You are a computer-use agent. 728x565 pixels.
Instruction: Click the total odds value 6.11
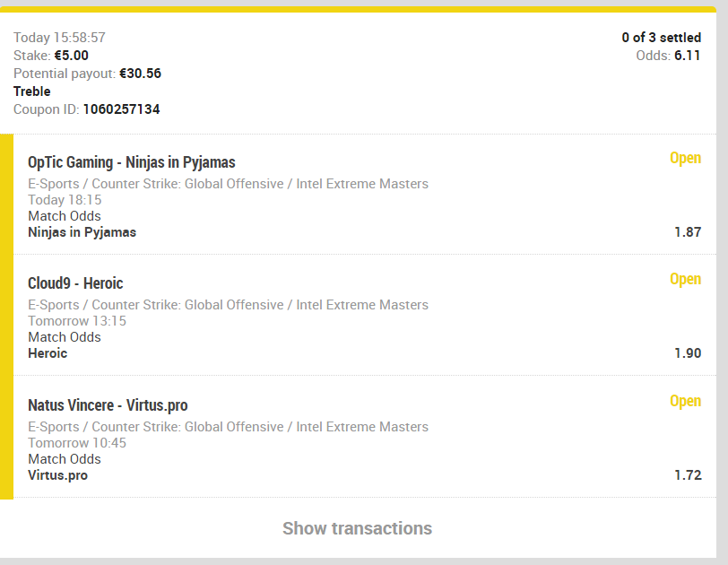point(687,56)
